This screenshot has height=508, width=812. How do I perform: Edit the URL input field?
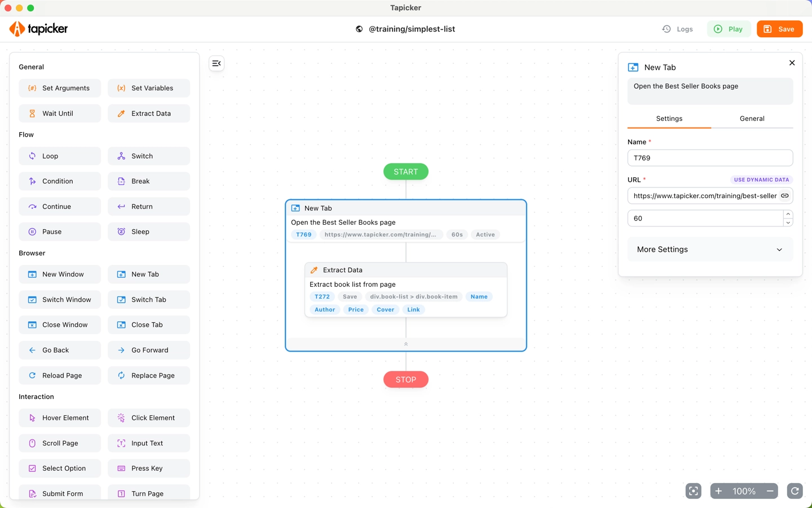(704, 196)
